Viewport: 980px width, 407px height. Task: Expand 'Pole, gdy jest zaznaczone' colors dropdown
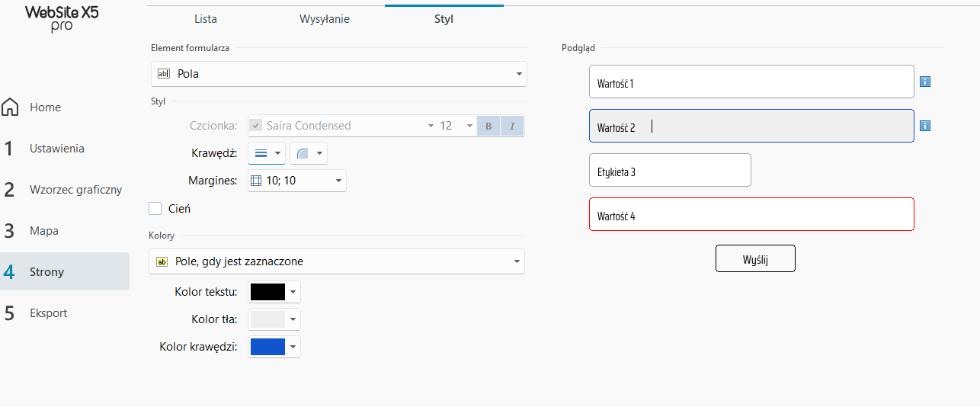tap(337, 261)
